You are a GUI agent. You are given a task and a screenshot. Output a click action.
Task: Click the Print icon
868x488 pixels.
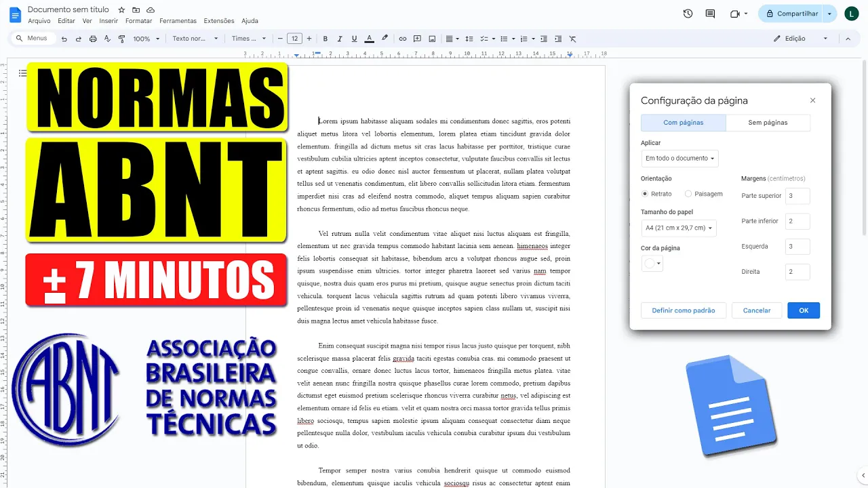tap(93, 39)
